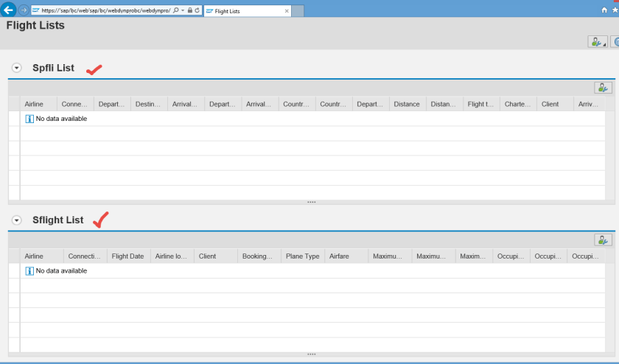Click the favorites star icon
Viewport: 619px width, 364px height.
pyautogui.click(x=615, y=10)
